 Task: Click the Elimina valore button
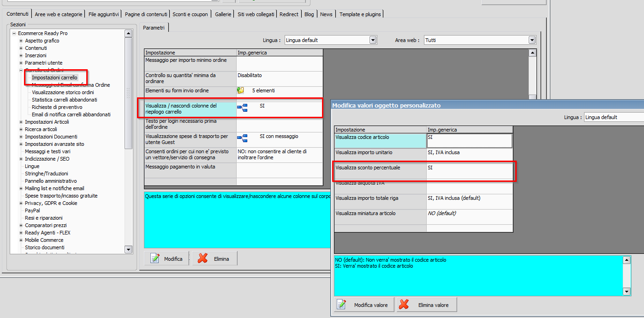(x=427, y=305)
